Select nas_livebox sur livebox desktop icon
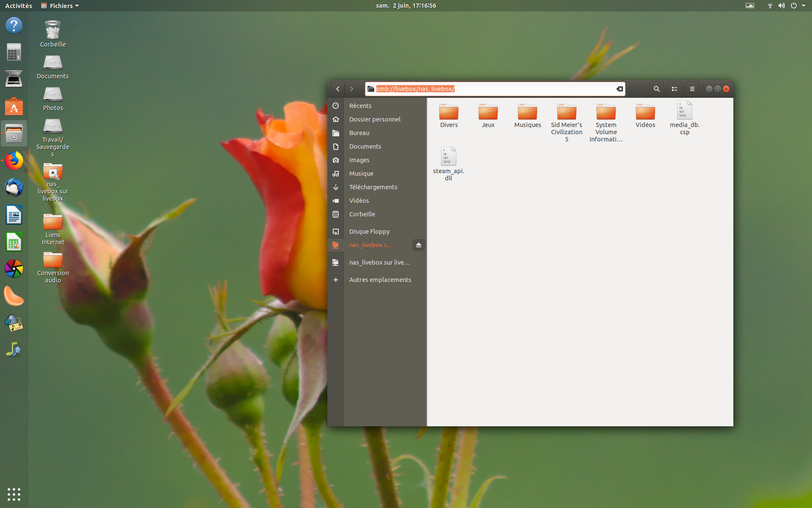The height and width of the screenshot is (508, 812). point(53,182)
